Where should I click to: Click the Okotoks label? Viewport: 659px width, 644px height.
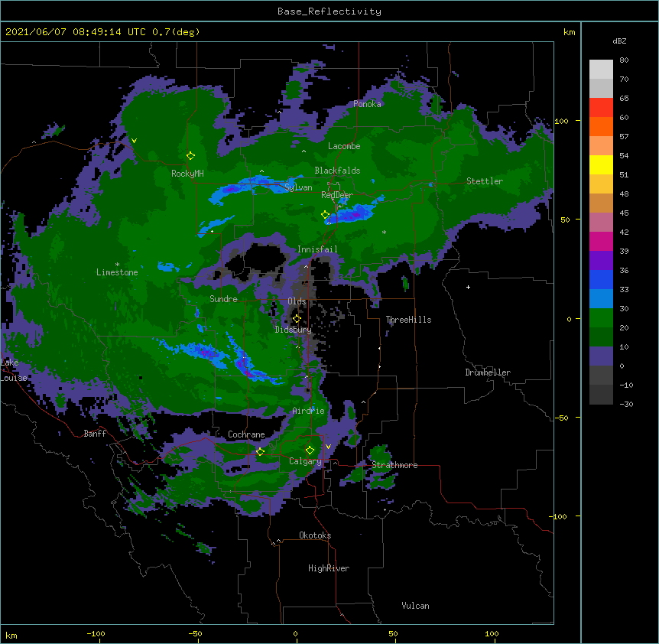click(315, 535)
